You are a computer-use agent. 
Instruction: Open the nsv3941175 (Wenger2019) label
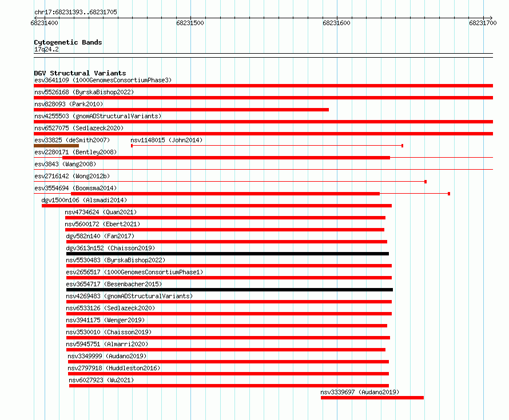(105, 320)
